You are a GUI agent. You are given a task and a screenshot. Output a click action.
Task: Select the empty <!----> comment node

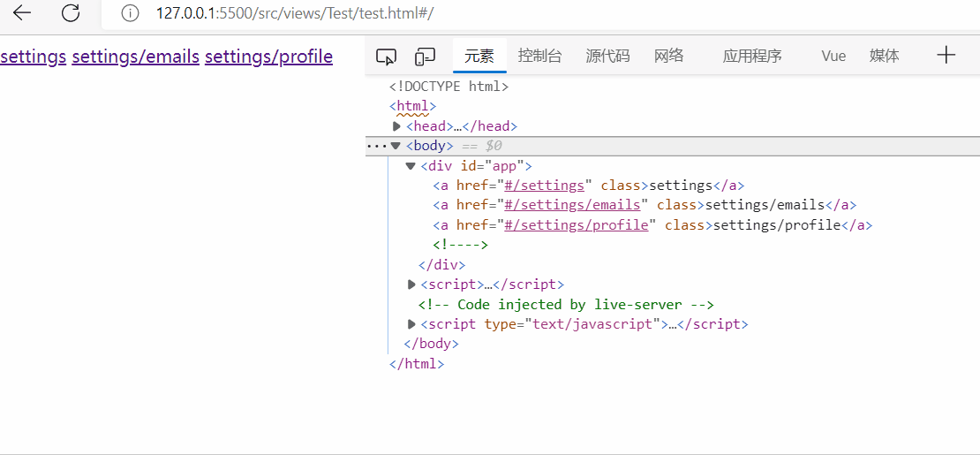pyautogui.click(x=461, y=246)
